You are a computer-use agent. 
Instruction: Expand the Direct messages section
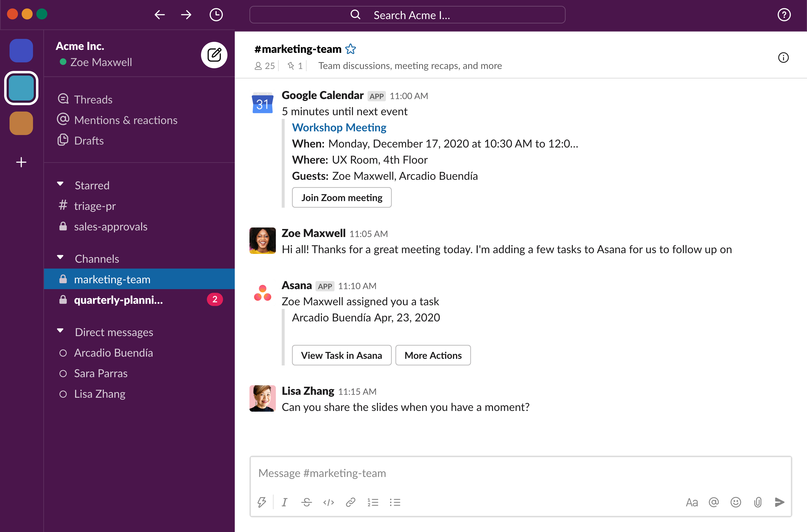61,331
